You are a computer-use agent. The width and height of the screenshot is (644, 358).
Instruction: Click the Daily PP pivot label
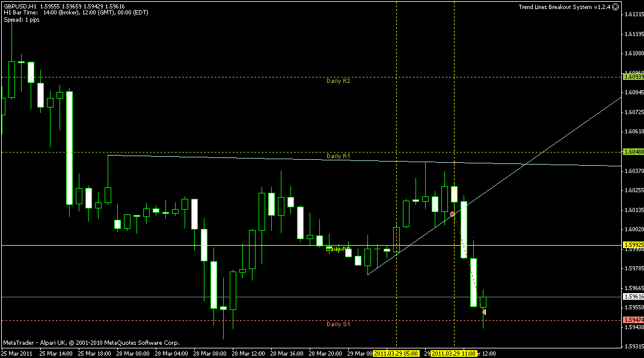(337, 249)
